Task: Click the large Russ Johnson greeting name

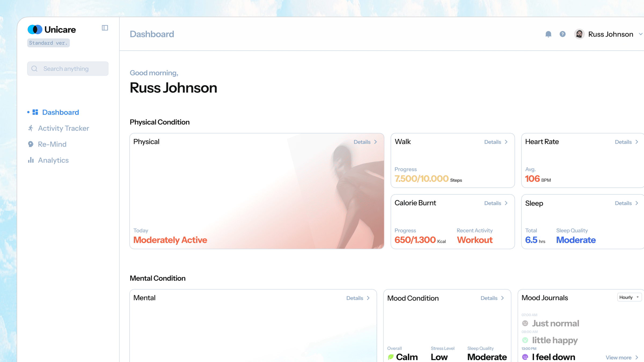Action: click(173, 88)
